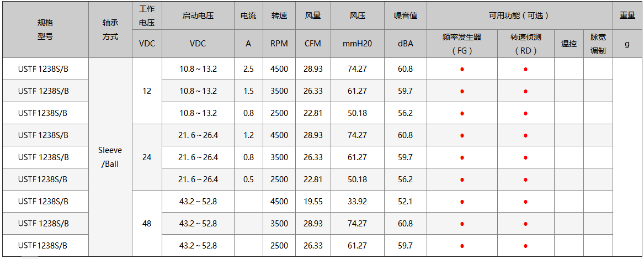Click the 19.55 CFM airflow value
The width and height of the screenshot is (644, 259).
[x=313, y=202]
